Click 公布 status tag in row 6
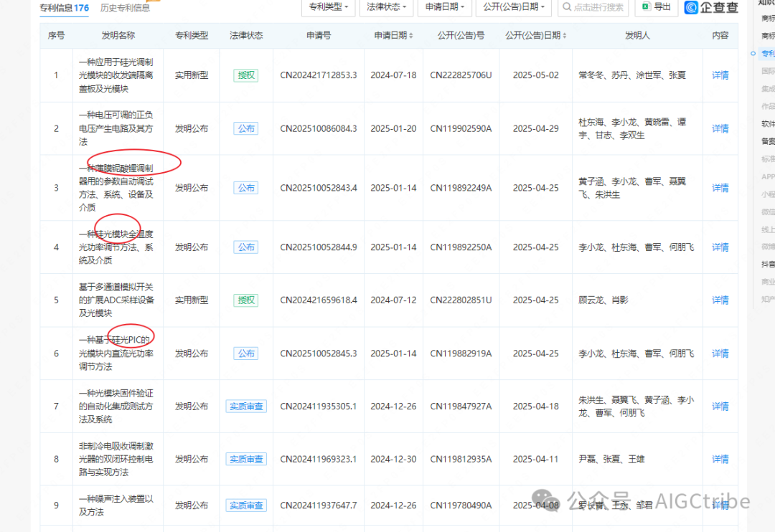Viewport: 775px width, 532px height. [246, 353]
